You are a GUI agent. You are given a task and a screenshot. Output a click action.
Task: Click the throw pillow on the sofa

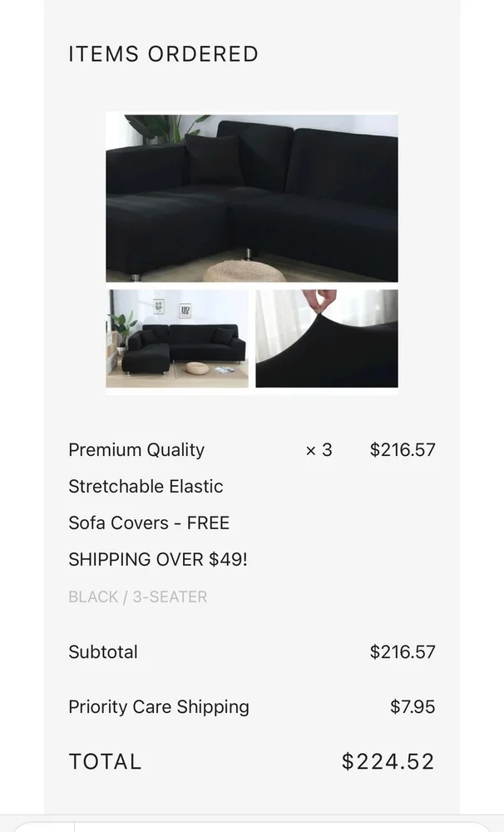[215, 161]
